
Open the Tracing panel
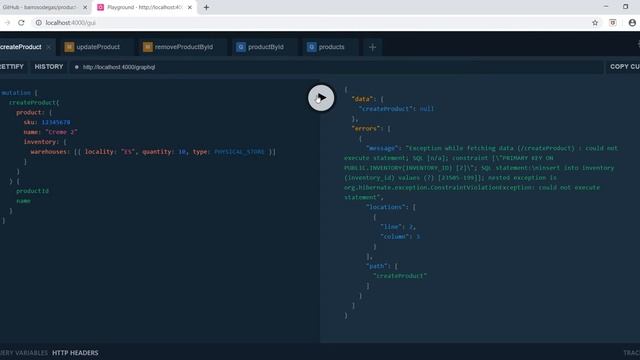click(x=631, y=353)
